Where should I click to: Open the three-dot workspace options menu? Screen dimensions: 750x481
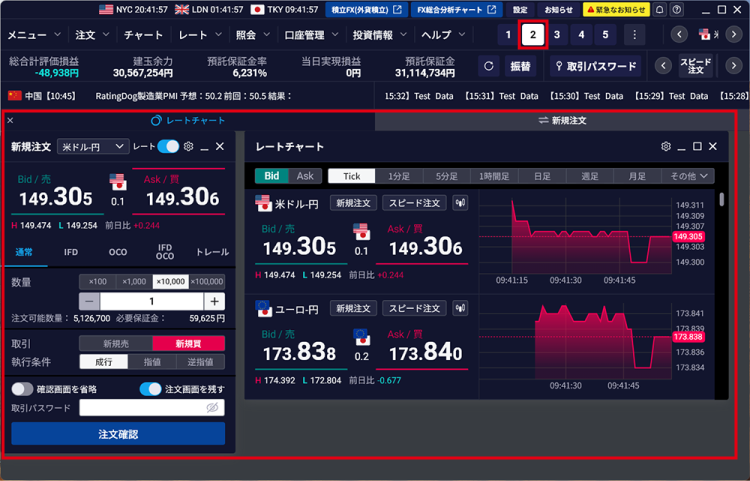click(x=632, y=35)
